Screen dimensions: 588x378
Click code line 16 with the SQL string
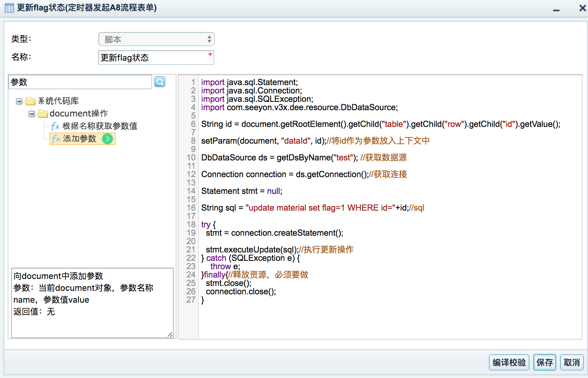tap(312, 208)
